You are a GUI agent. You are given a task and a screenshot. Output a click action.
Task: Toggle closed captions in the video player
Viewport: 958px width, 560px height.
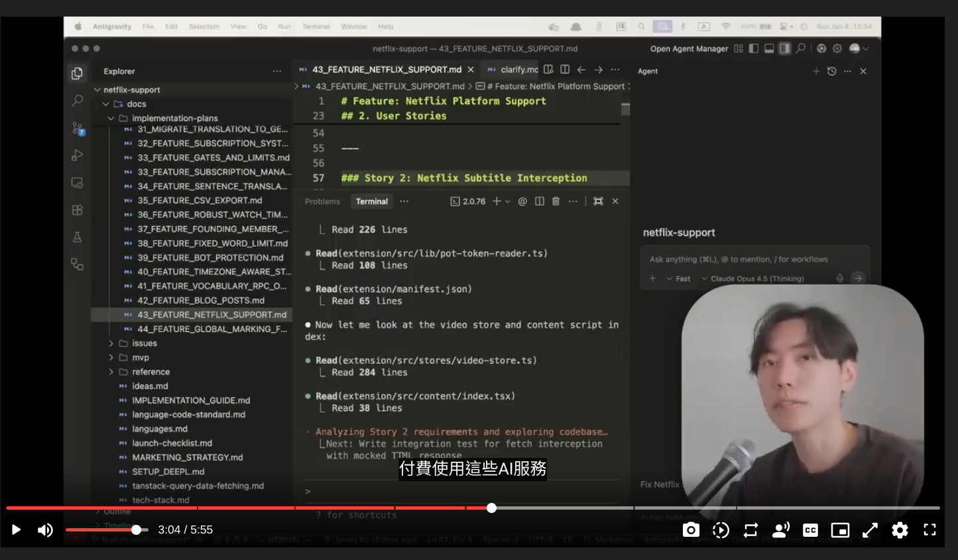pos(809,530)
